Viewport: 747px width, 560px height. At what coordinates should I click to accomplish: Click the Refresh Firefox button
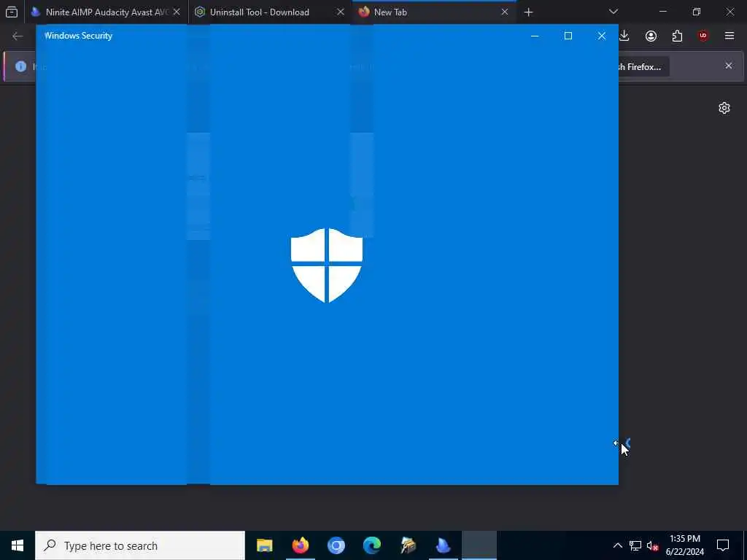pyautogui.click(x=643, y=66)
